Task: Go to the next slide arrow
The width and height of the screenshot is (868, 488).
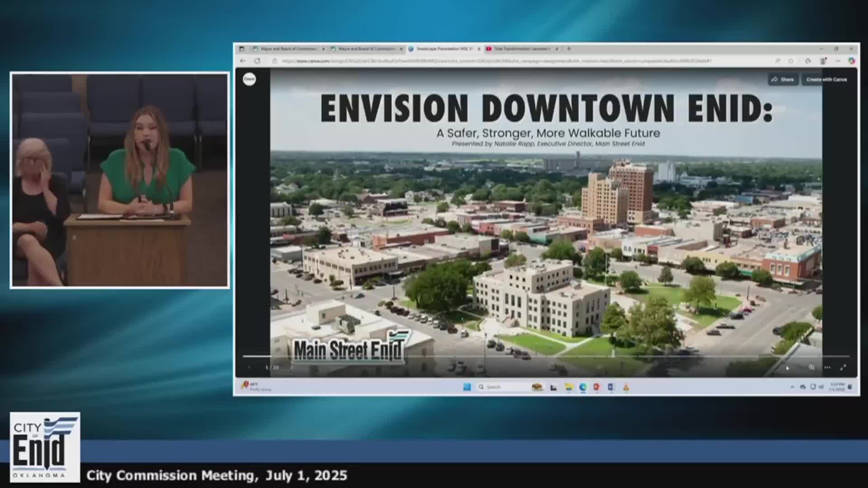Action: 292,367
